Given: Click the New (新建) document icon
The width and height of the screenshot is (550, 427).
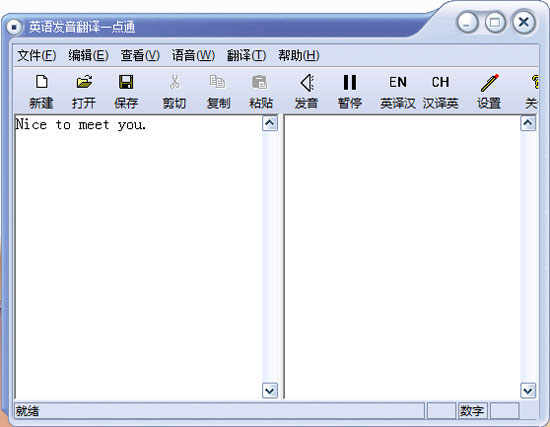Looking at the screenshot, I should (41, 91).
